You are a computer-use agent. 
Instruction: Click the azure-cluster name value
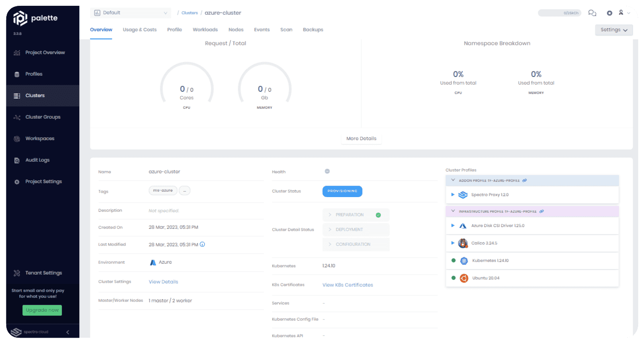[x=164, y=172]
